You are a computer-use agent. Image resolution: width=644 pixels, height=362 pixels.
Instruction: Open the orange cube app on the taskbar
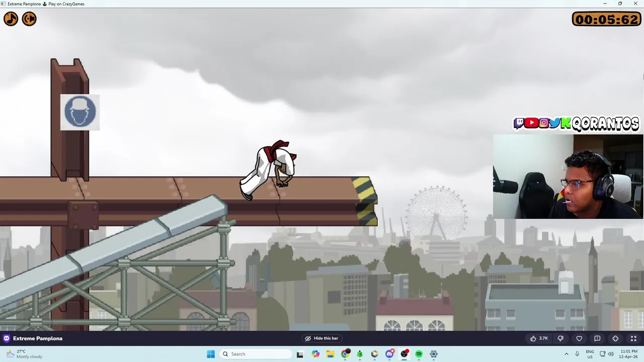(x=375, y=354)
